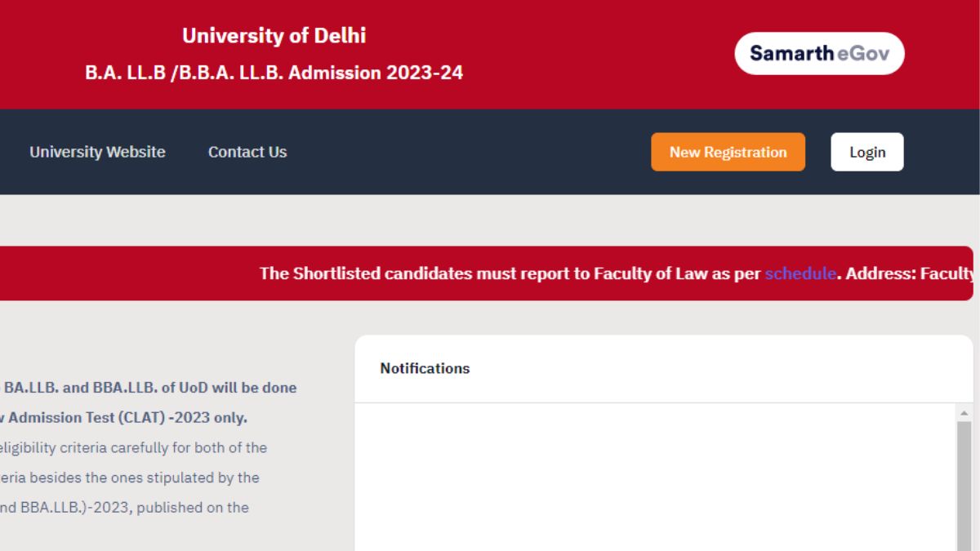Click the white Samarth eGov pill badge
The width and height of the screenshot is (980, 551).
coord(817,52)
